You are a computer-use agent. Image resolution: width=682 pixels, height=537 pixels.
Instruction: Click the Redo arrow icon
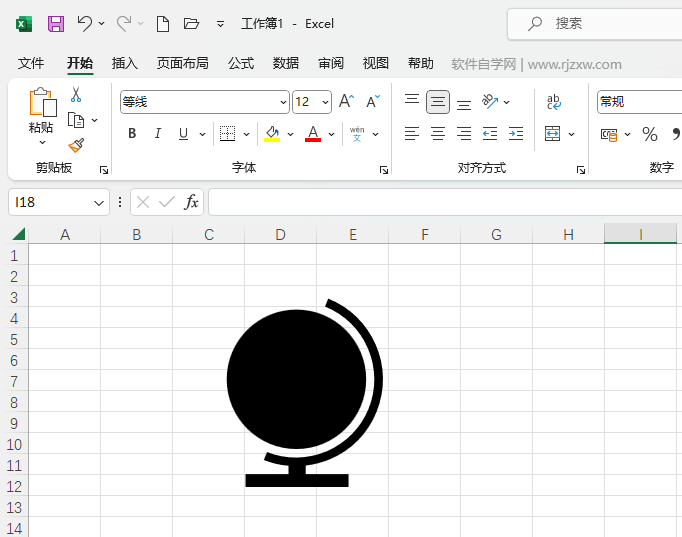tap(124, 23)
